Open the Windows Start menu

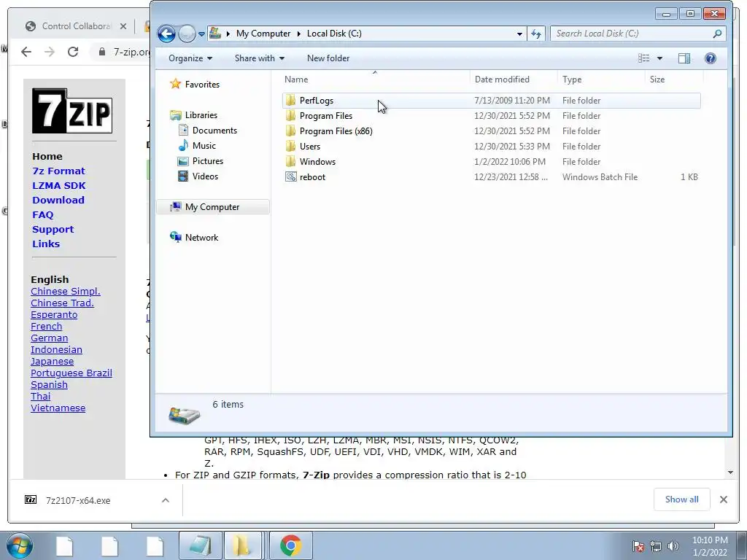pyautogui.click(x=19, y=545)
